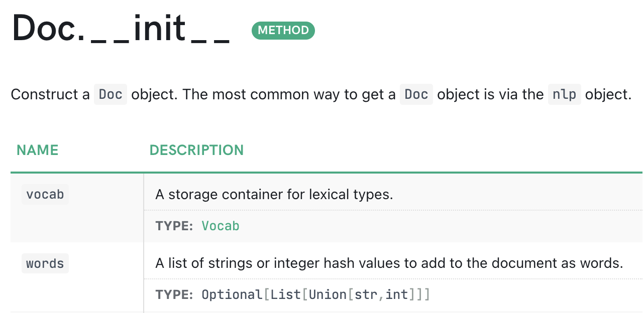Select the vocab parameter name
Viewport: 644px width, 313px height.
(x=45, y=194)
